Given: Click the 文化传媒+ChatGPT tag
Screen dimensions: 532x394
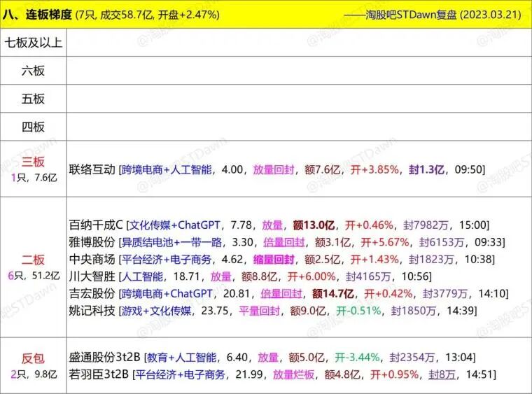Looking at the screenshot, I should [175, 225].
